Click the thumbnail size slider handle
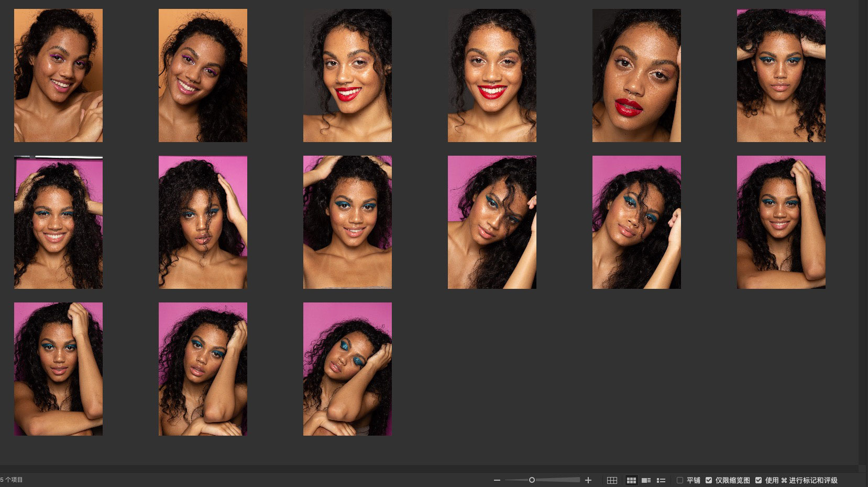 [532, 480]
